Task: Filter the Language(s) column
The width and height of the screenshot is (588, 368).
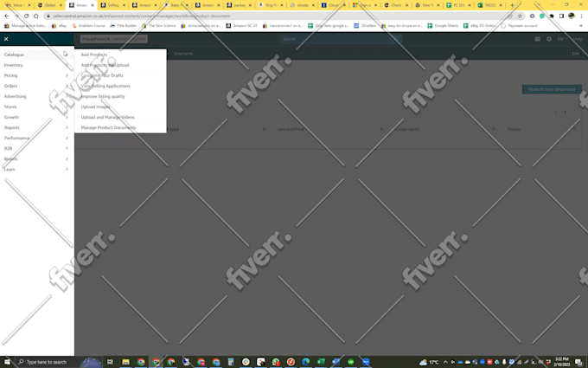Action: tap(494, 129)
